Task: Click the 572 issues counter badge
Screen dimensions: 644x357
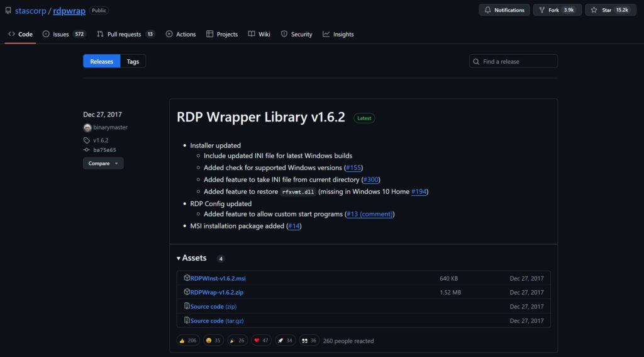Action: (79, 34)
